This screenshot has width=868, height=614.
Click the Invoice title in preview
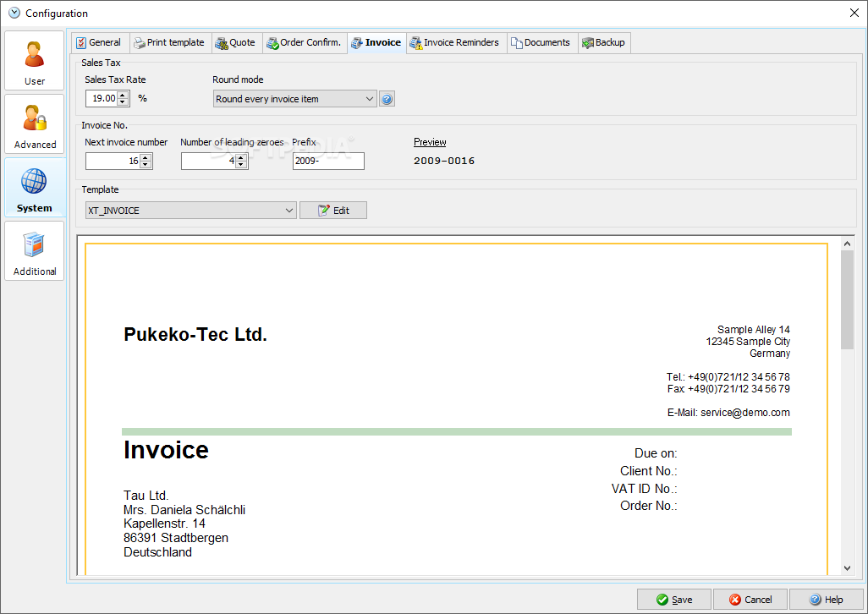click(x=166, y=450)
